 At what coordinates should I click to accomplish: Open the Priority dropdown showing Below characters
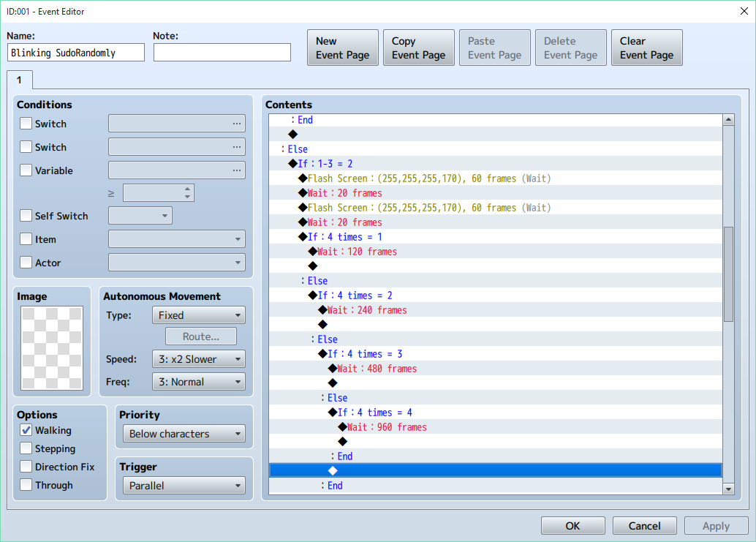184,434
